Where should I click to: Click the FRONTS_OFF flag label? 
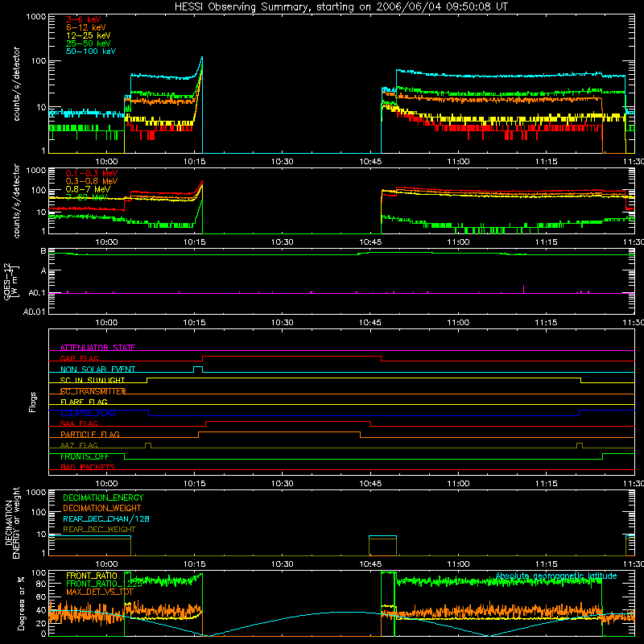(x=85, y=456)
